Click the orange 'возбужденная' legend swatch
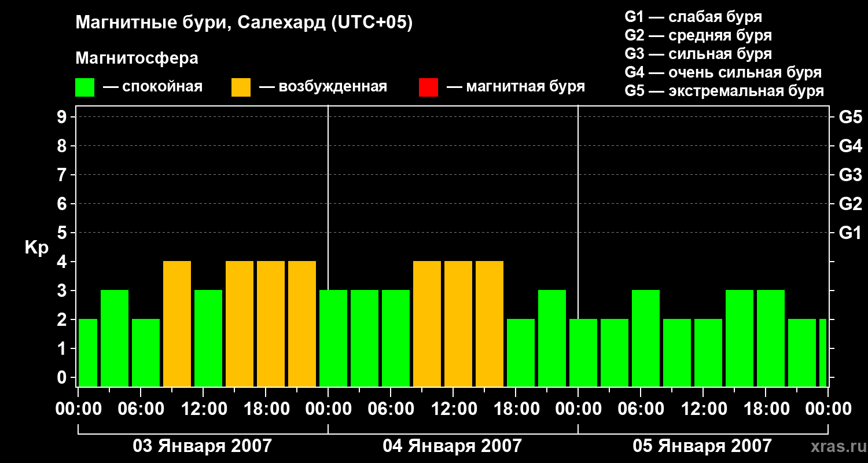 [241, 87]
